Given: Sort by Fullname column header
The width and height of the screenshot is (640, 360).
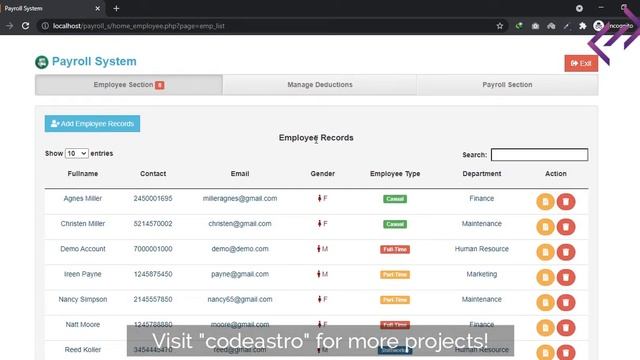Looking at the screenshot, I should [83, 173].
